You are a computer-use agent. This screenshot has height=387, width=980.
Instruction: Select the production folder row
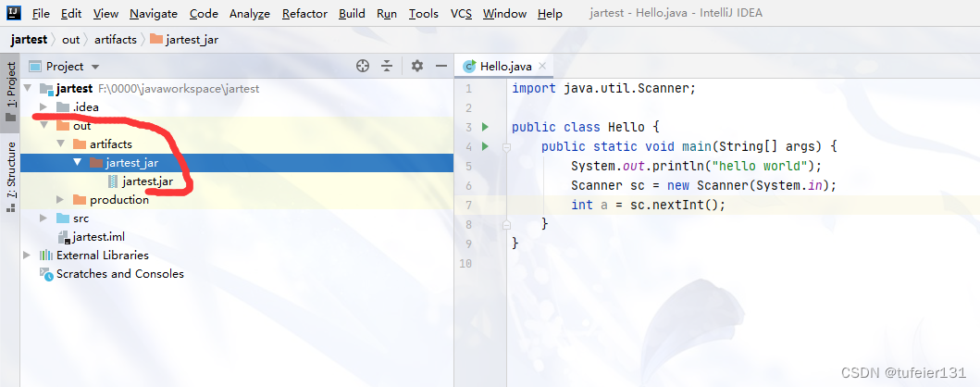(237, 200)
